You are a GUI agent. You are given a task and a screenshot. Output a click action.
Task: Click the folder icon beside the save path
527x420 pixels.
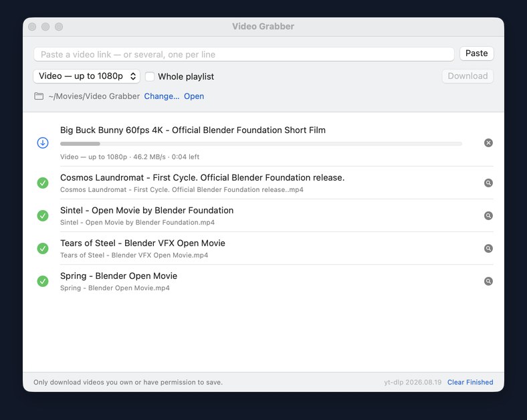point(39,96)
